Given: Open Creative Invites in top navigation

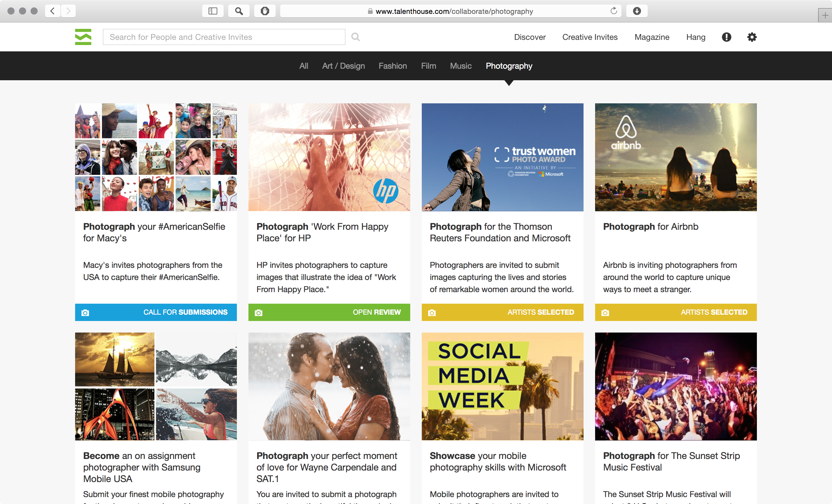Looking at the screenshot, I should pos(590,37).
